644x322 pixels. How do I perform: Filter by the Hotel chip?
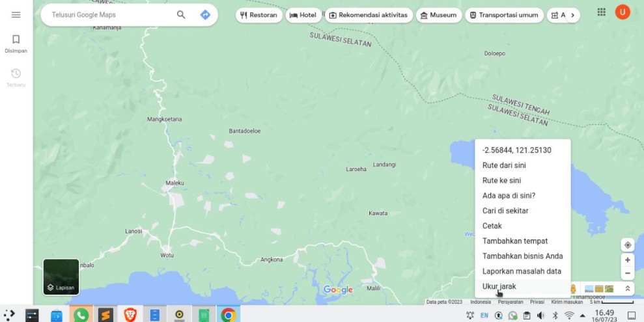pos(303,15)
